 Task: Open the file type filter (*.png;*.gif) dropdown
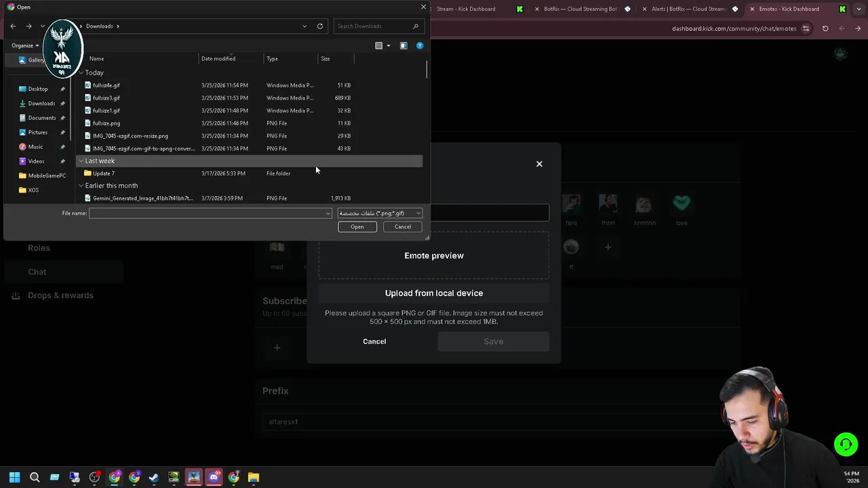380,213
